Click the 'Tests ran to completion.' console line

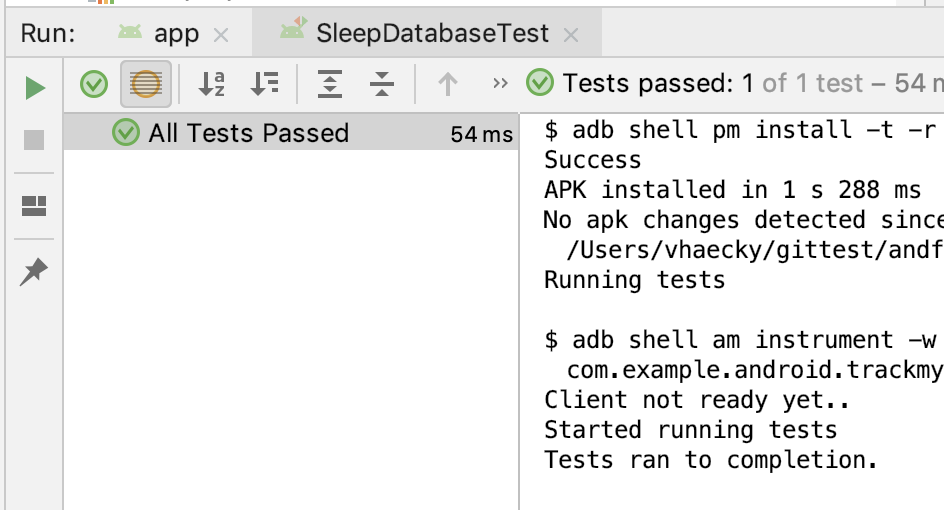pos(710,460)
